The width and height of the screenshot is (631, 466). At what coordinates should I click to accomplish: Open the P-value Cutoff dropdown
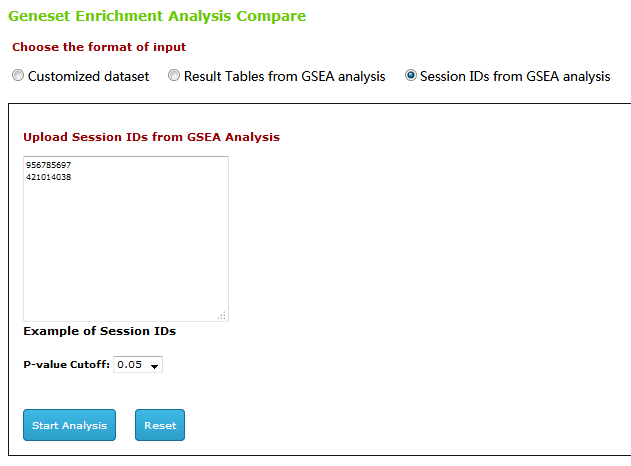pyautogui.click(x=138, y=365)
